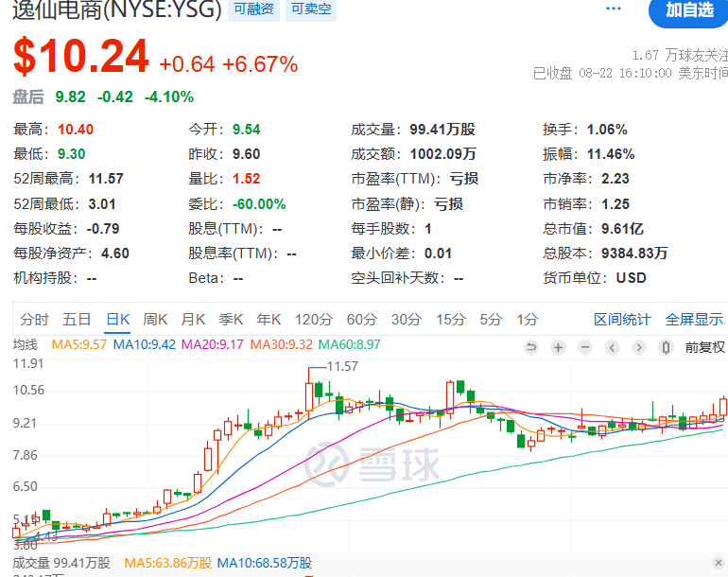Click after-hours price 9.82
This screenshot has height=577, width=728.
(x=70, y=96)
